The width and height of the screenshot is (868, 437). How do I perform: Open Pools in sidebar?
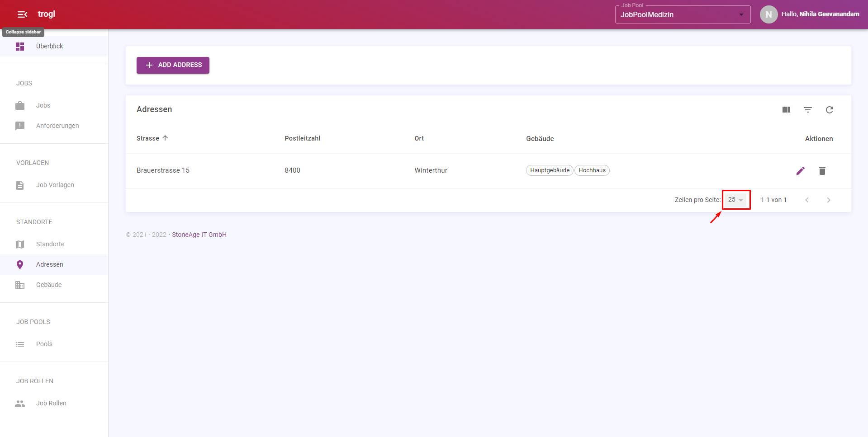pos(54,344)
